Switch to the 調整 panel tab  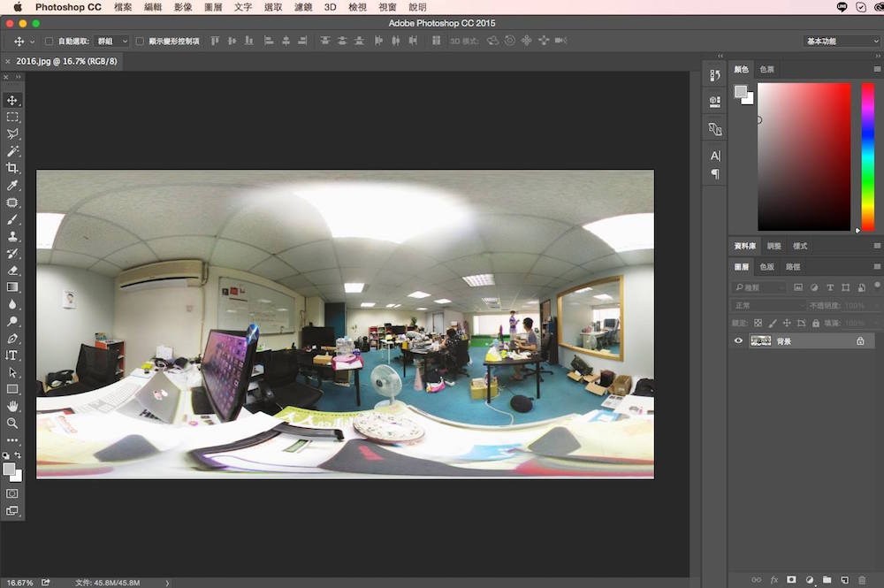pos(774,246)
